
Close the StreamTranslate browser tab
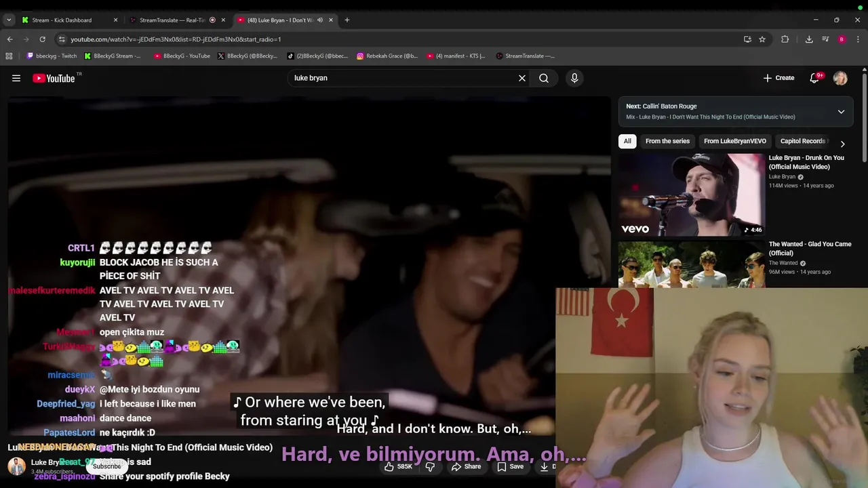223,20
